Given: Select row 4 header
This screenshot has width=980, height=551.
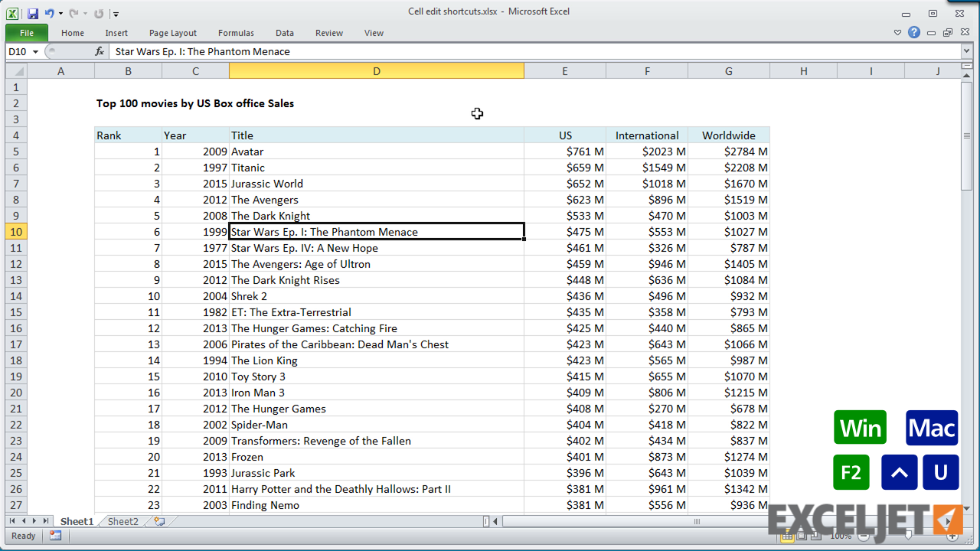Looking at the screenshot, I should point(15,135).
